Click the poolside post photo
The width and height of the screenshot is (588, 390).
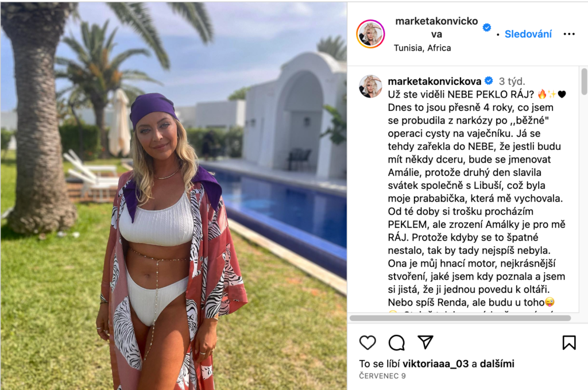pos(173,196)
